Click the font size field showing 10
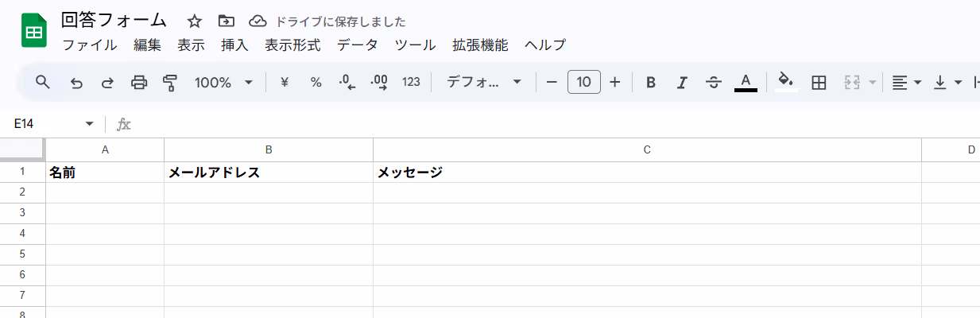The image size is (980, 318). (583, 82)
